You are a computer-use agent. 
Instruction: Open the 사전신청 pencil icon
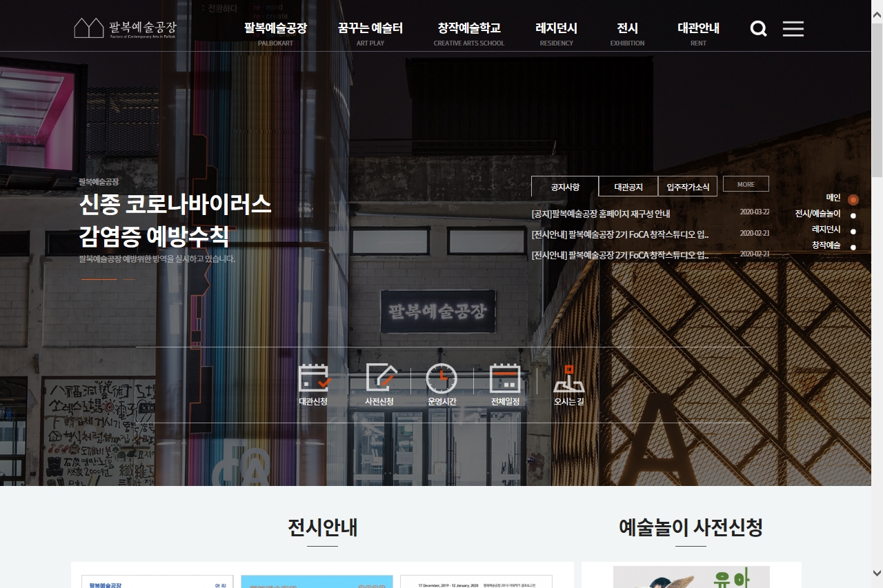tap(380, 378)
